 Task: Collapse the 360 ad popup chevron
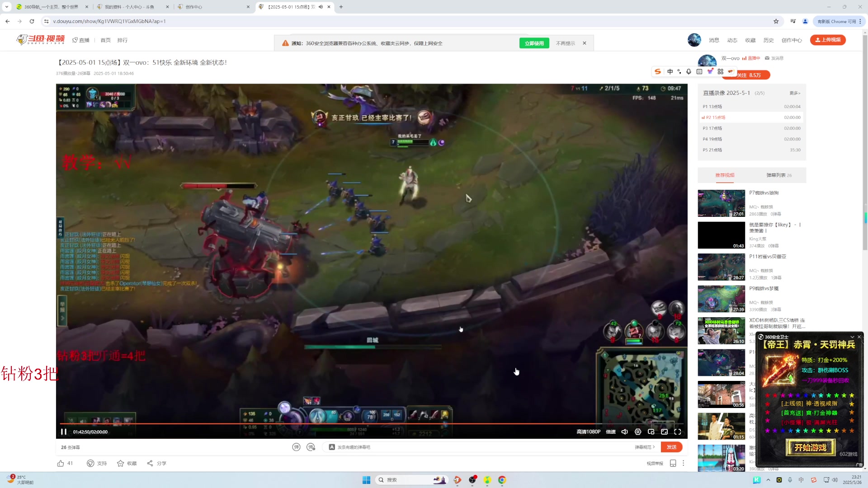coord(852,337)
